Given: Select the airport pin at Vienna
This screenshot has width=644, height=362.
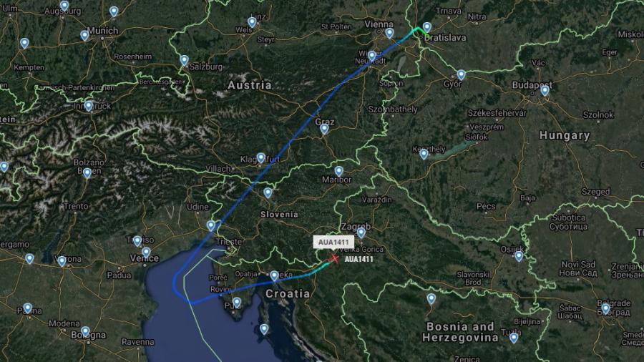Looking at the screenshot, I should coord(390,33).
